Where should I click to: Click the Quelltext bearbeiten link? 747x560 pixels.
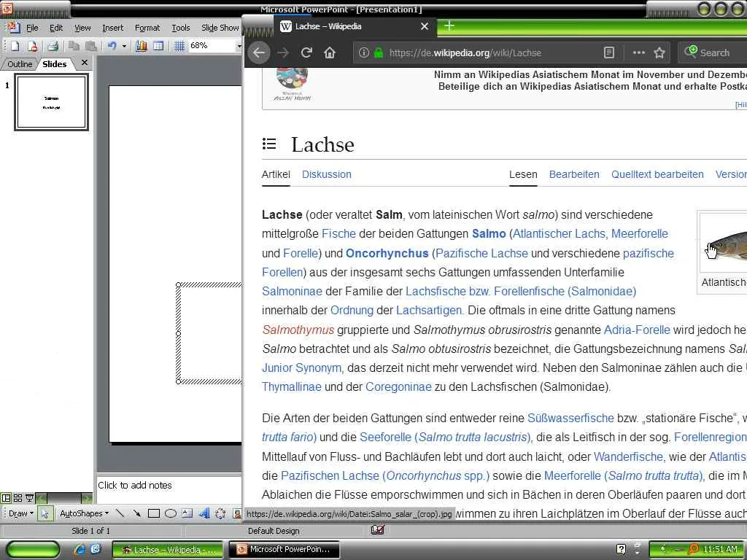(x=657, y=174)
